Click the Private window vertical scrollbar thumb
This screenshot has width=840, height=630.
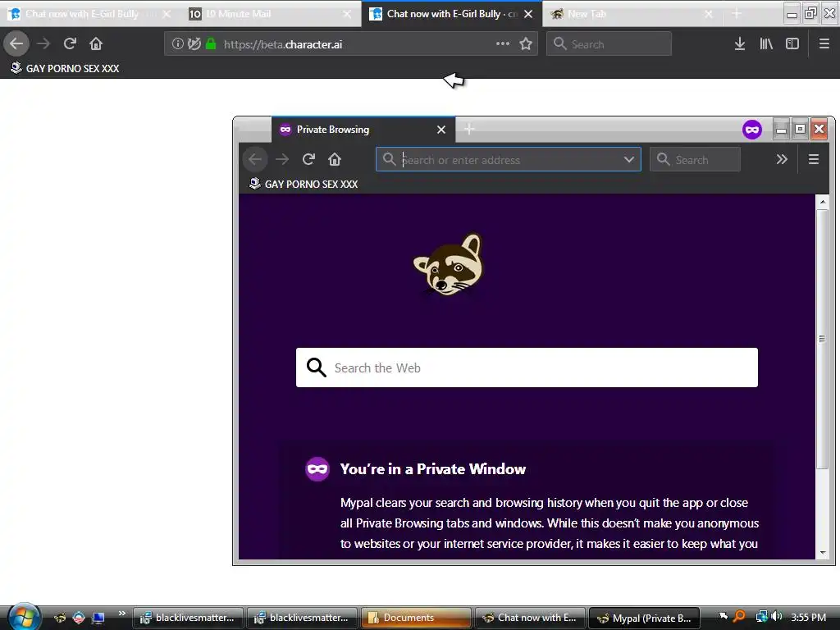(822, 339)
